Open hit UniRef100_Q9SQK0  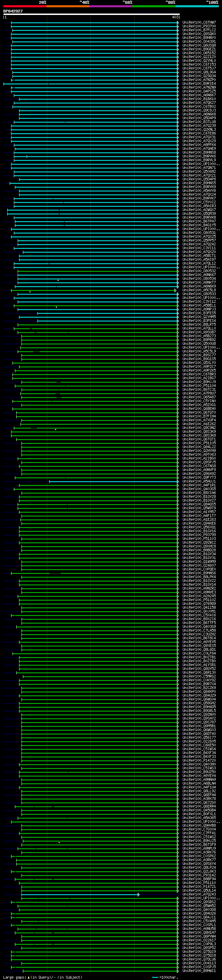coord(199,34)
